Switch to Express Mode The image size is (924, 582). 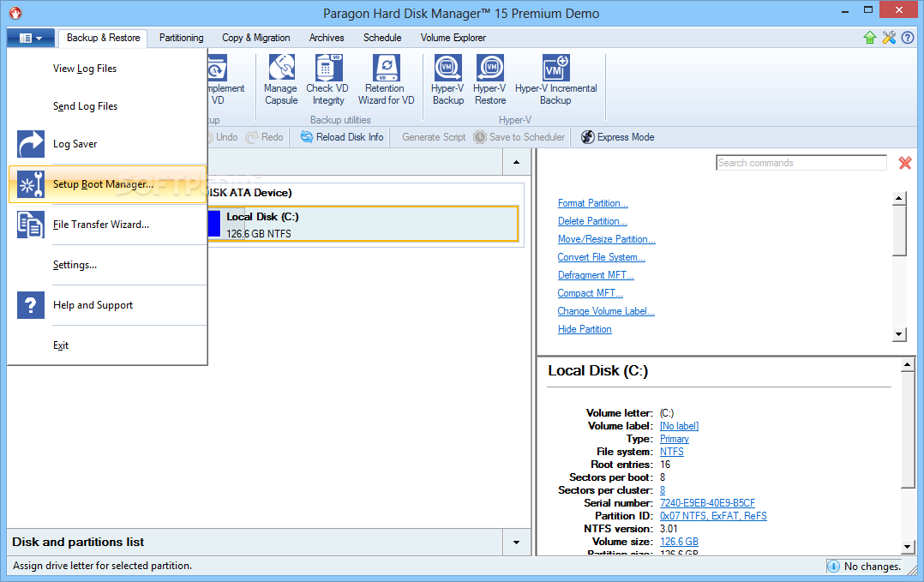pyautogui.click(x=617, y=137)
